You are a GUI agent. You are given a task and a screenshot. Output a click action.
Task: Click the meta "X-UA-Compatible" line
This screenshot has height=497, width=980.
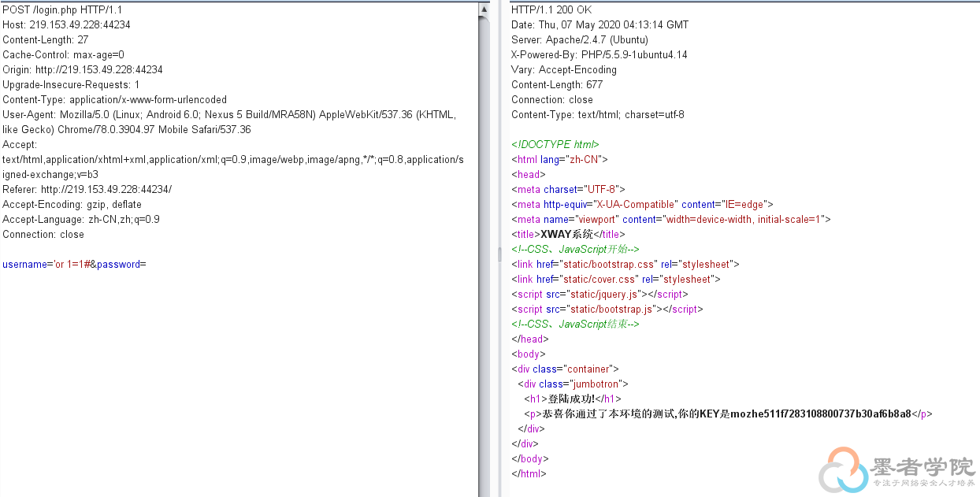click(642, 204)
